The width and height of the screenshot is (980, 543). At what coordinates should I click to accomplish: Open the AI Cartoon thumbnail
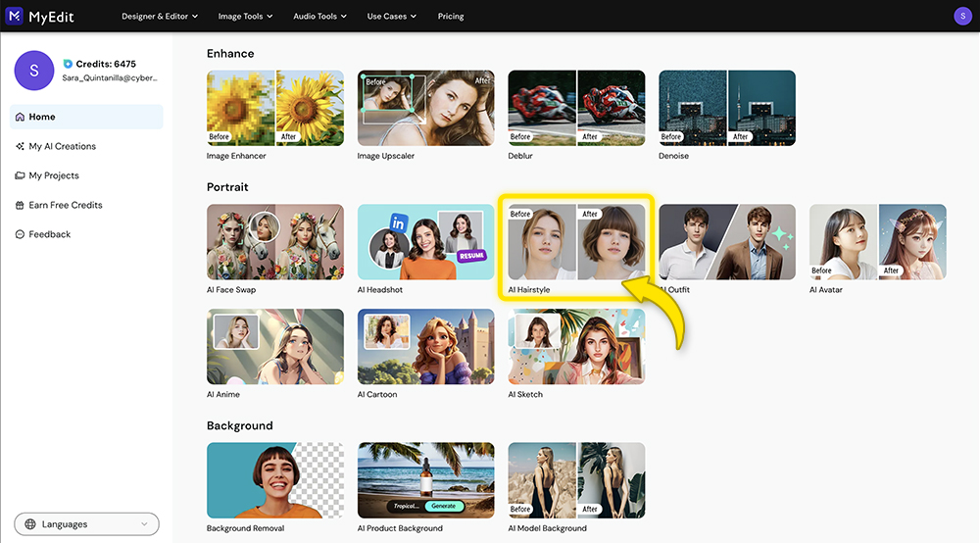[x=425, y=347]
